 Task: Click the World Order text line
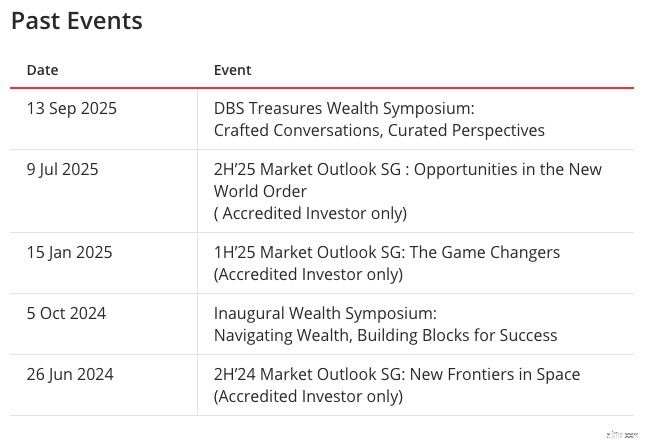[x=260, y=192]
